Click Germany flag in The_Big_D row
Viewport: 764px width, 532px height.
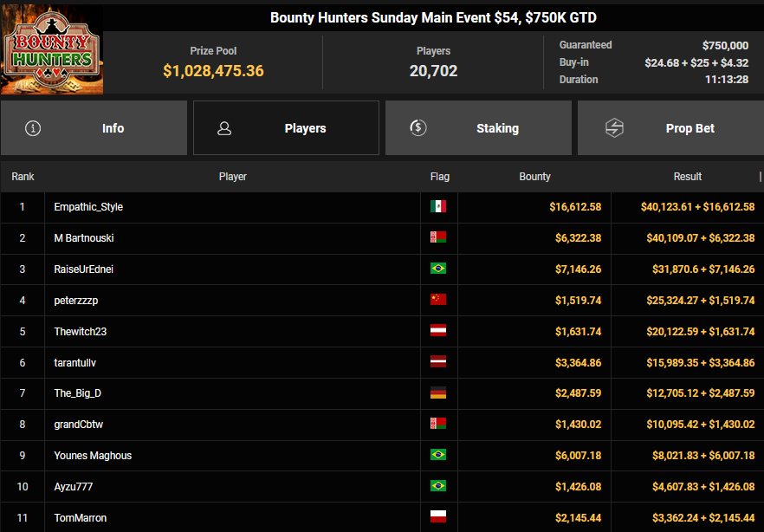tap(438, 393)
